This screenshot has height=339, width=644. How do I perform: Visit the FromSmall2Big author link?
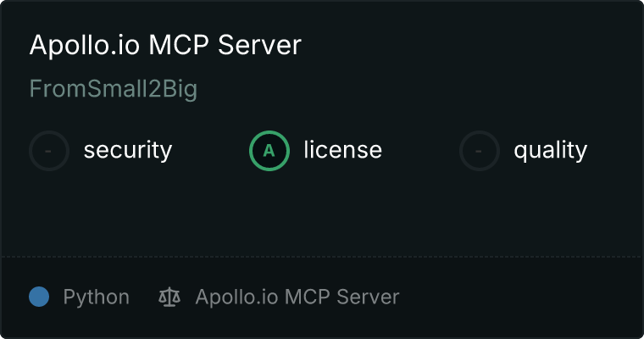click(114, 89)
